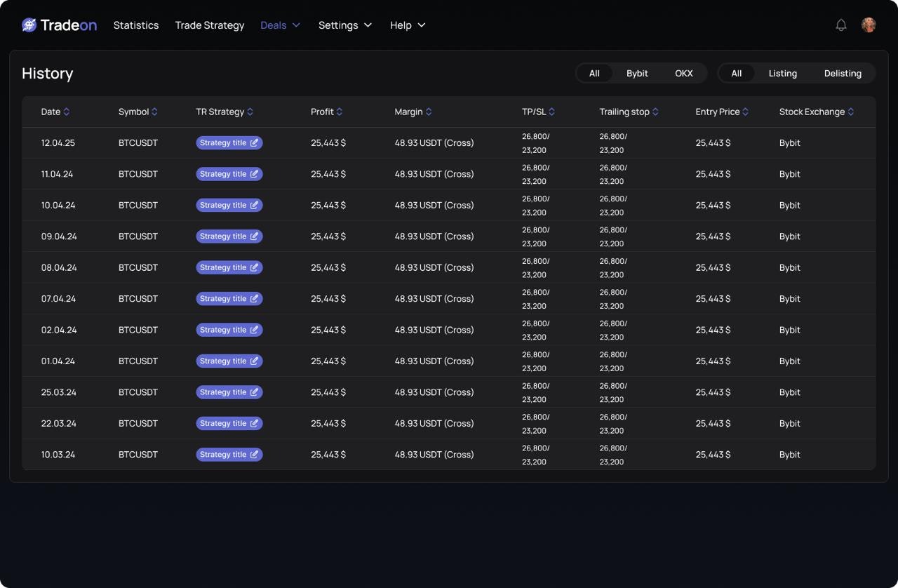Click the Tradeon logo icon
Image resolution: width=898 pixels, height=588 pixels.
point(29,25)
